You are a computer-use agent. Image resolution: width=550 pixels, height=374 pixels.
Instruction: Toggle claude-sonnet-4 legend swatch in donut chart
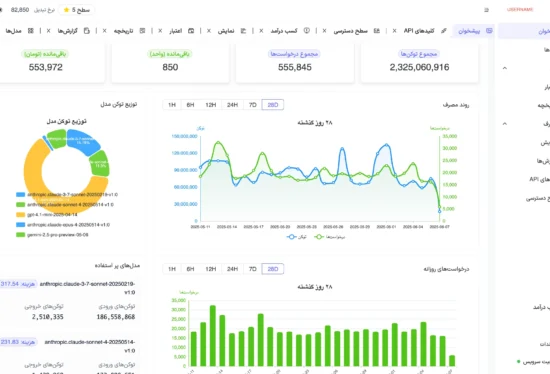click(21, 205)
